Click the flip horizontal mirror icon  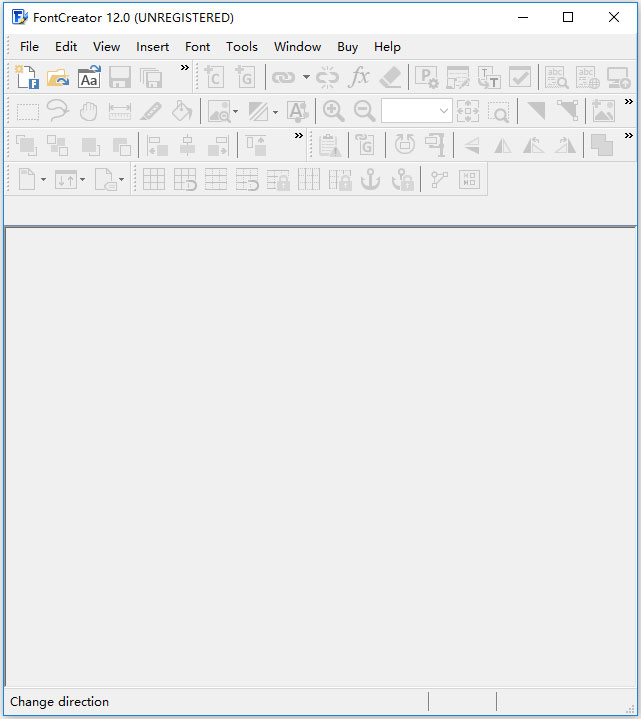point(503,145)
